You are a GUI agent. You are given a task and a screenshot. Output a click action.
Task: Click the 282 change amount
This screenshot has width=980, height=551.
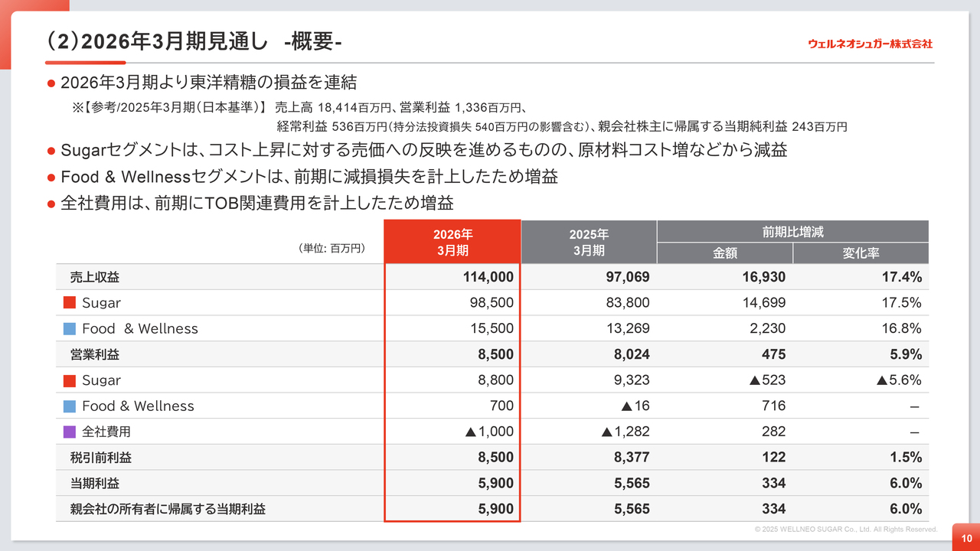[x=773, y=432]
